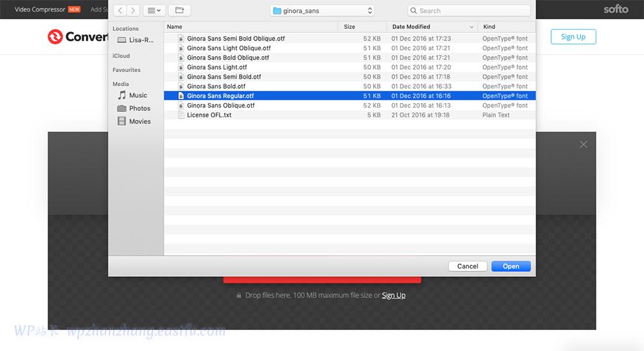This screenshot has height=351, width=644.
Task: Click file icon of Ginora Sans Light Oblique.otf
Action: coord(181,48)
